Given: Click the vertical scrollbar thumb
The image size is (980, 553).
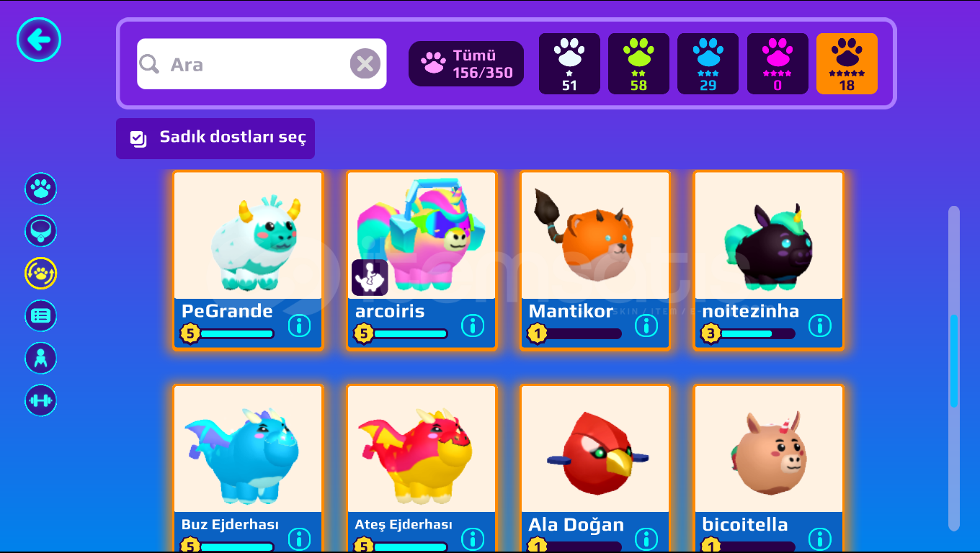Looking at the screenshot, I should (954, 361).
